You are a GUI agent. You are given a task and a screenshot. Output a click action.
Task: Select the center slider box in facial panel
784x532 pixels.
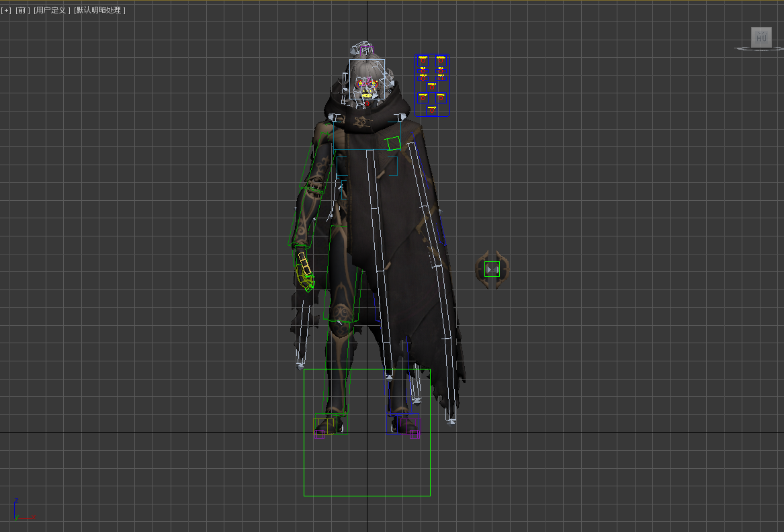click(431, 86)
